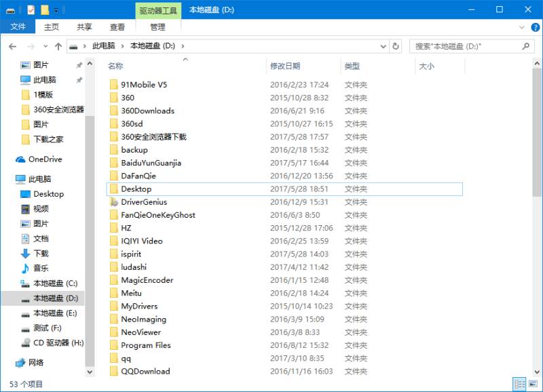Sort by the 大小 column header
The height and width of the screenshot is (392, 543).
(426, 66)
